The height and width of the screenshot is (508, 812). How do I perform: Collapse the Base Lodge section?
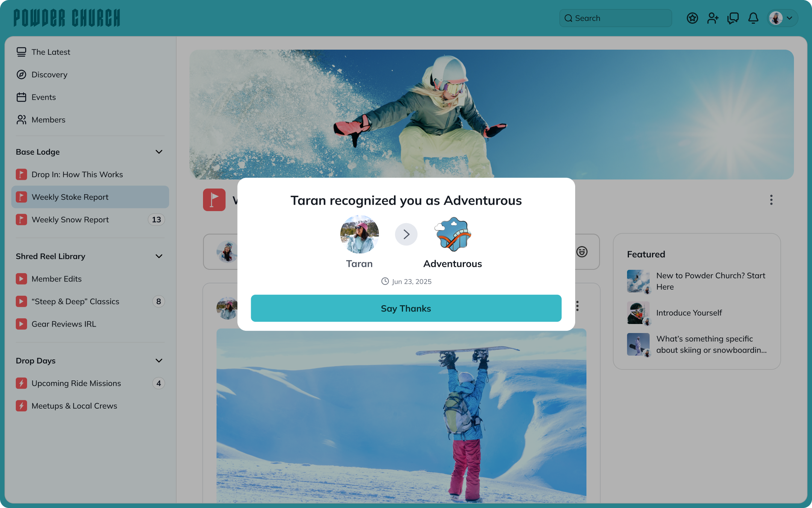159,152
